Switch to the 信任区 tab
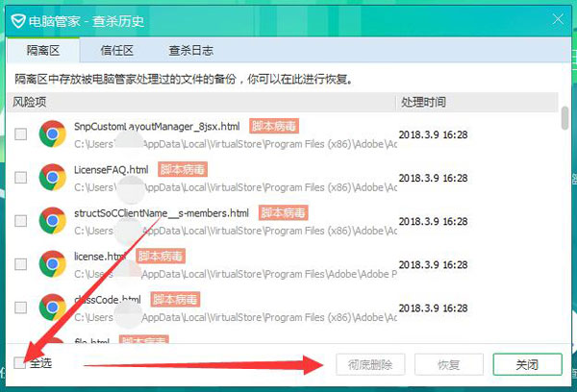The height and width of the screenshot is (392, 577). coord(115,51)
